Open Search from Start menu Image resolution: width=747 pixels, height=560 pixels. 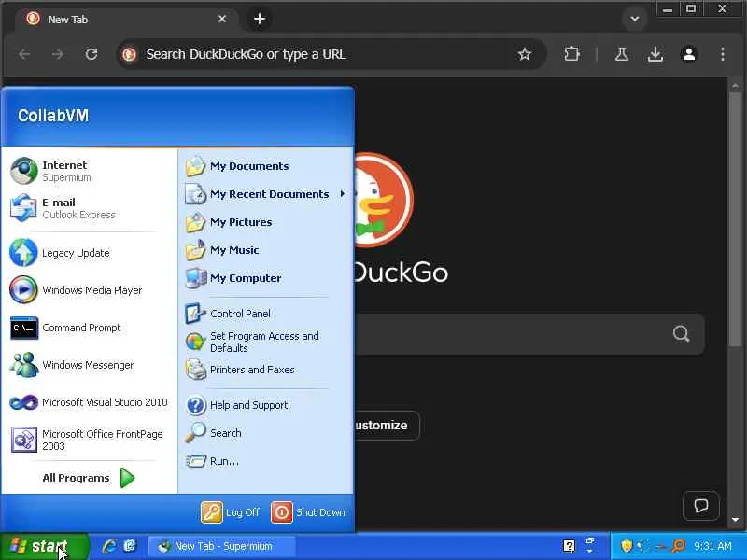click(265, 433)
